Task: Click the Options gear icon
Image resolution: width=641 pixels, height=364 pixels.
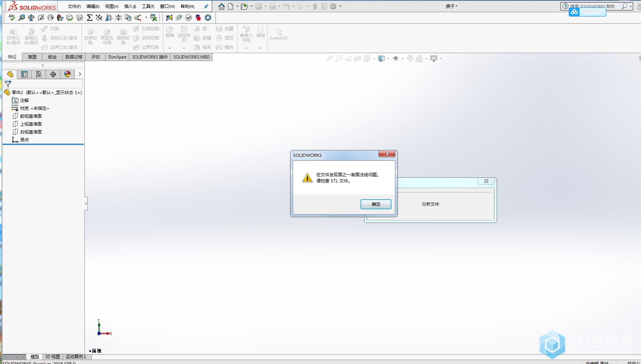Action: pyautogui.click(x=333, y=6)
